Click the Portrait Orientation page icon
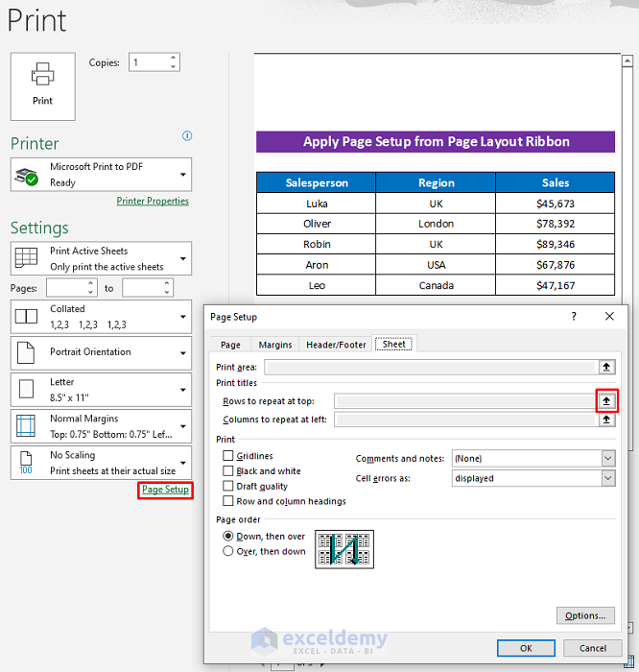The image size is (639, 672). click(x=26, y=352)
